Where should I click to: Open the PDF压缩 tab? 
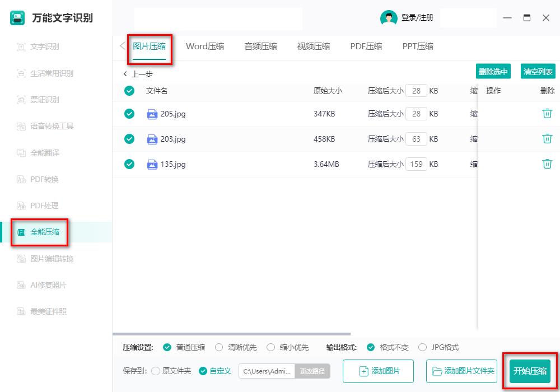pyautogui.click(x=366, y=47)
